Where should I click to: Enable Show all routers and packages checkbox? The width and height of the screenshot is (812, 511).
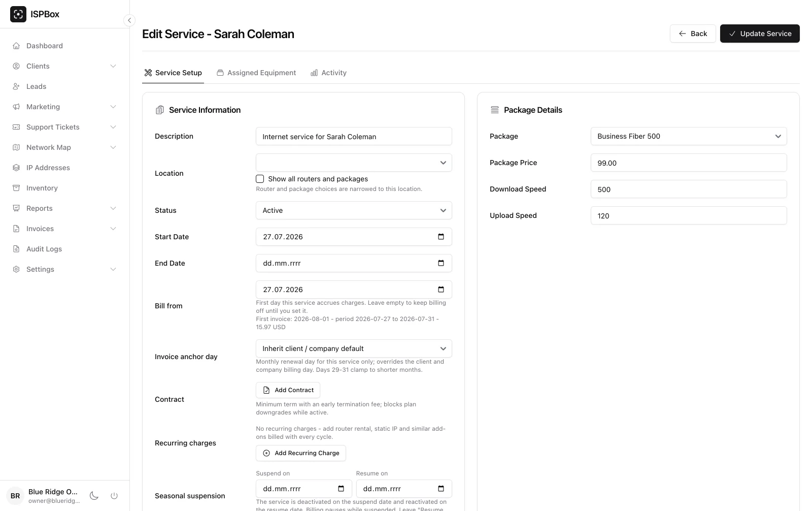[x=260, y=179]
